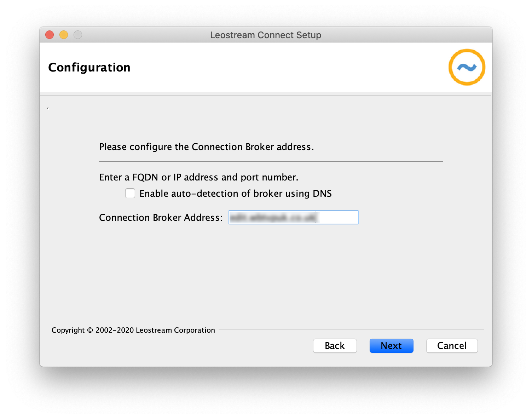532x419 pixels.
Task: Click the separator line under the instructions heading
Action: [271, 162]
